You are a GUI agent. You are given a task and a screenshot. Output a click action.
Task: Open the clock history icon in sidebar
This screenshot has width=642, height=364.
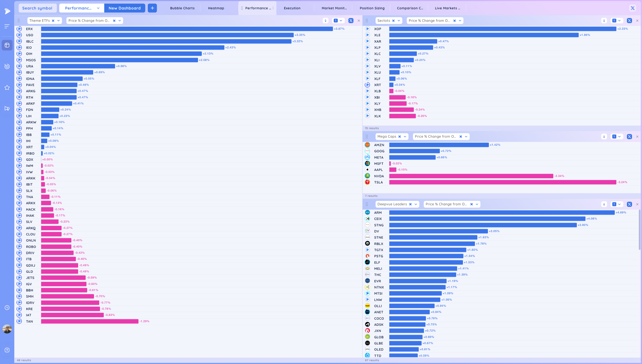click(7, 308)
